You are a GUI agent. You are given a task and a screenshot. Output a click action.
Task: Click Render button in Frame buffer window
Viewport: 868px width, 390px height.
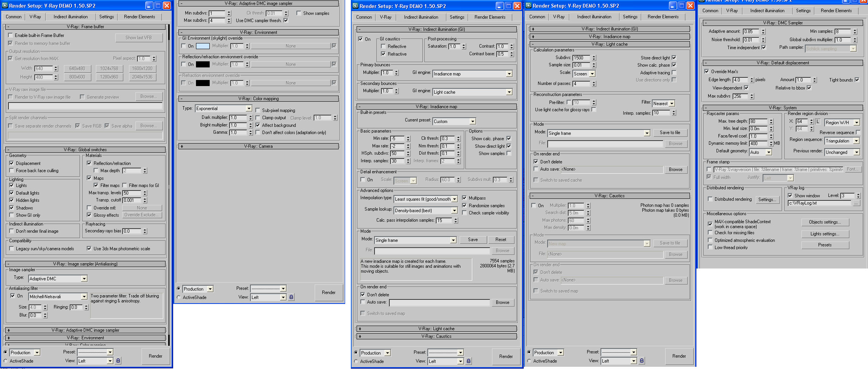pyautogui.click(x=155, y=356)
